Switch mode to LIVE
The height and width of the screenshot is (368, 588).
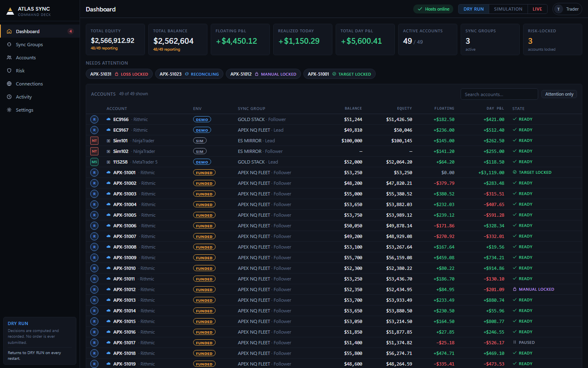pos(537,9)
